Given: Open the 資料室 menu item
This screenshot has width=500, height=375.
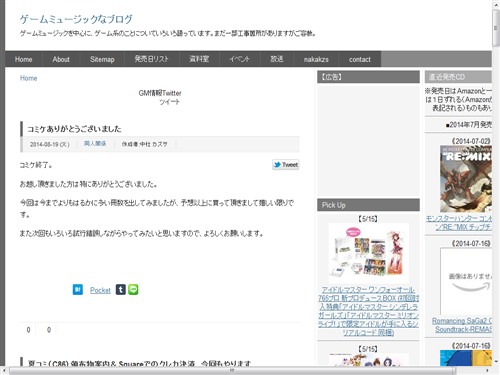Looking at the screenshot, I should pyautogui.click(x=199, y=59).
